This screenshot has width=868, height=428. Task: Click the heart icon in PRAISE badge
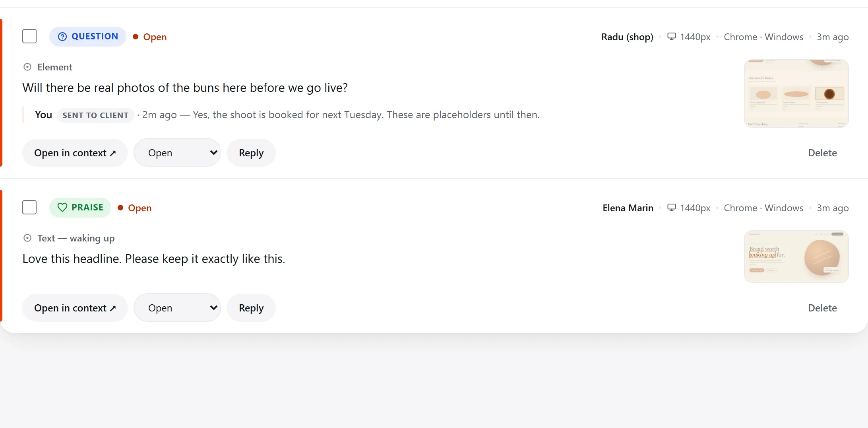tap(62, 207)
